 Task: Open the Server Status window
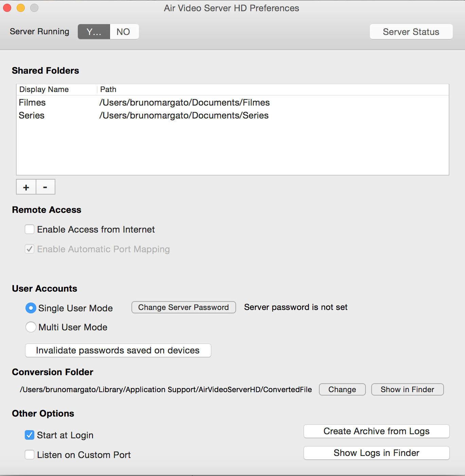tap(411, 32)
